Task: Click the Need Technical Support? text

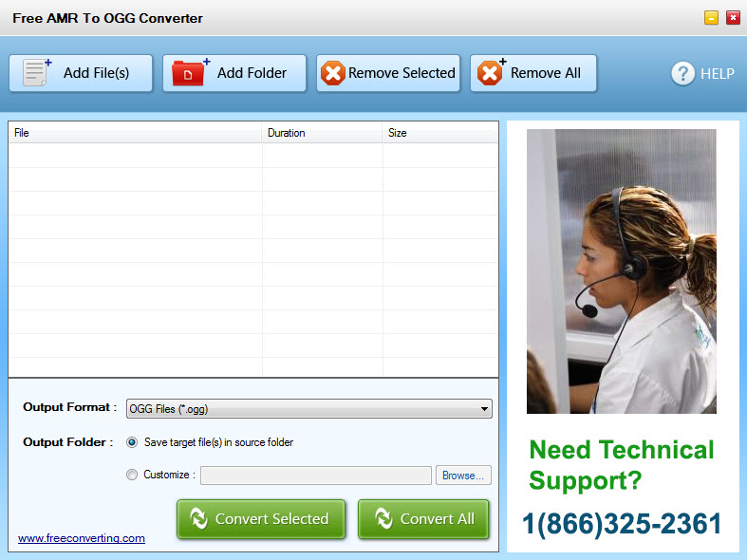Action: pos(622,465)
